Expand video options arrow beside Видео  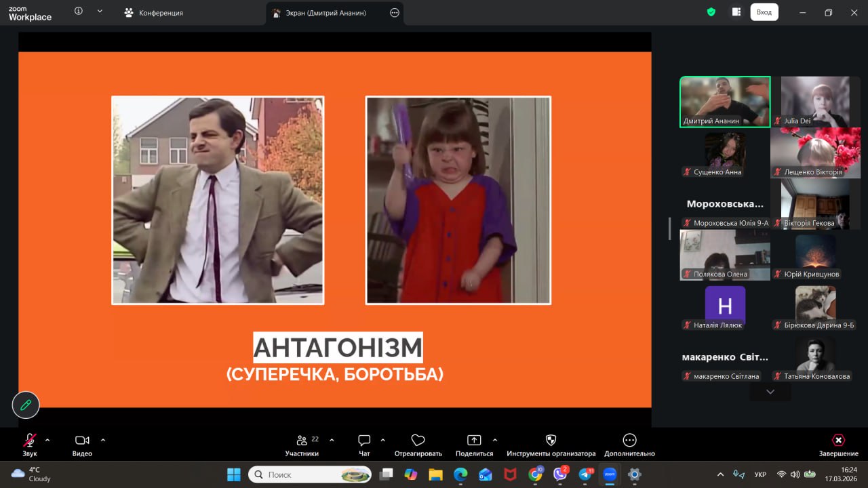pyautogui.click(x=103, y=440)
